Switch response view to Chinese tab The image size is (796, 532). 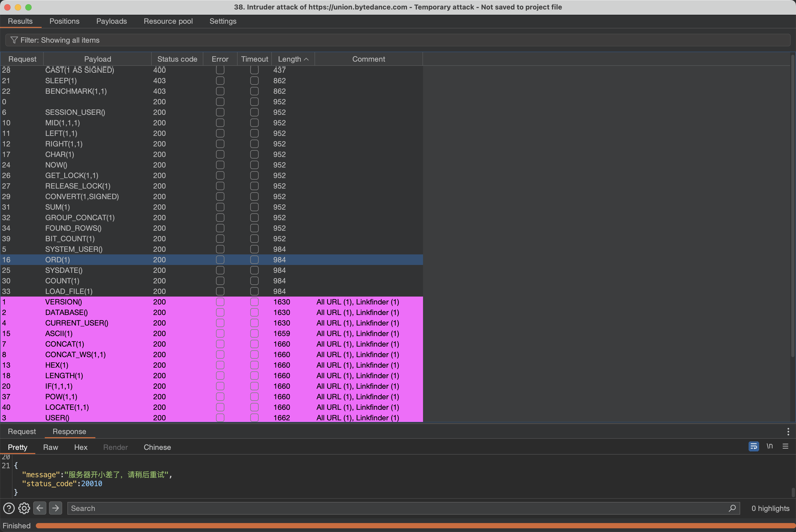[158, 447]
